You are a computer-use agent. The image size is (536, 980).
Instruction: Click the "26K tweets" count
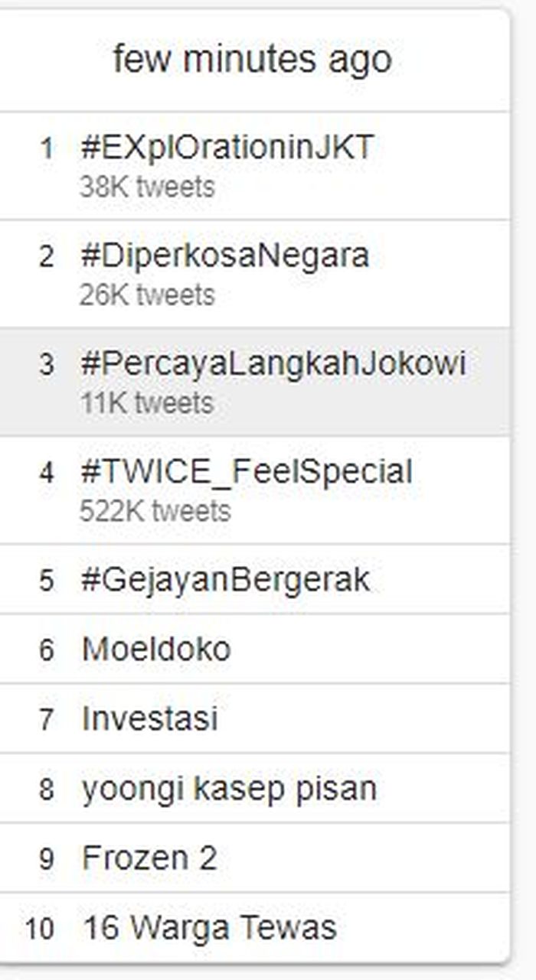point(147,295)
